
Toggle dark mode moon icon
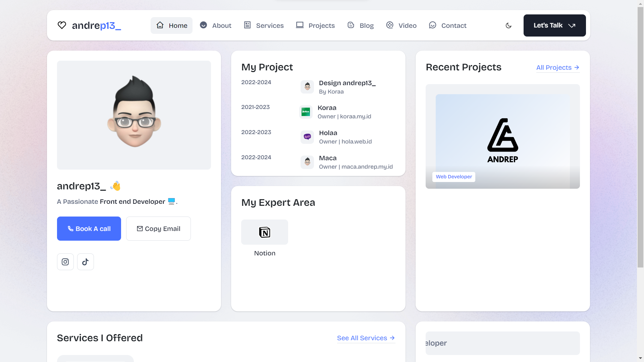pyautogui.click(x=508, y=25)
